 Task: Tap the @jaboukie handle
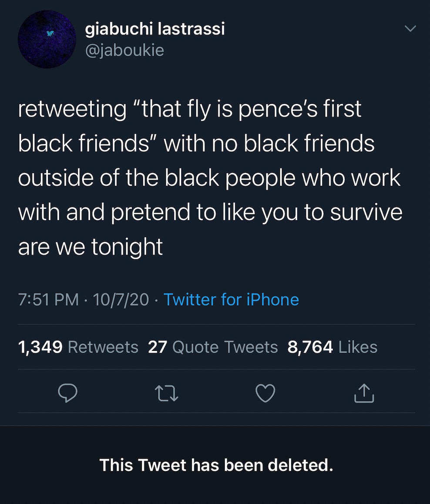124,50
